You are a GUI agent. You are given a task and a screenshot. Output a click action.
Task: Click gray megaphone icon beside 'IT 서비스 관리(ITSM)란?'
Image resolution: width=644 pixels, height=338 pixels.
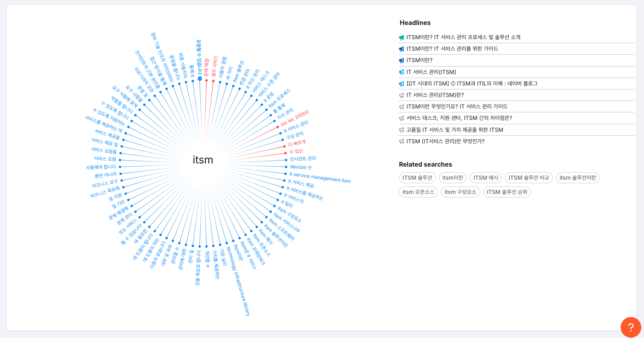point(401,95)
